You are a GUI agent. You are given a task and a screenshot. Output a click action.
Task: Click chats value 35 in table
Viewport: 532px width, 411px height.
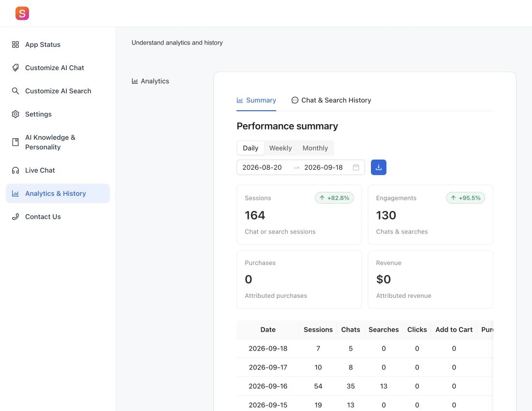[351, 386]
